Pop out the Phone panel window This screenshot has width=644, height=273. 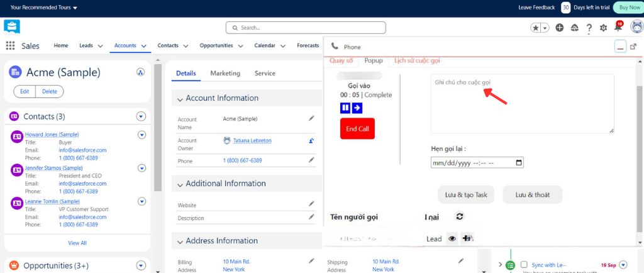point(633,47)
